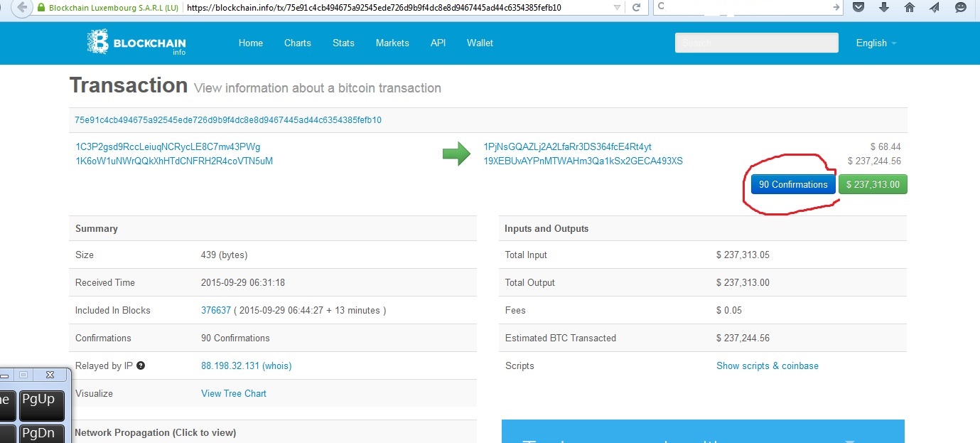
Task: Click the Total Input value $ 237,313.05
Action: tap(743, 255)
